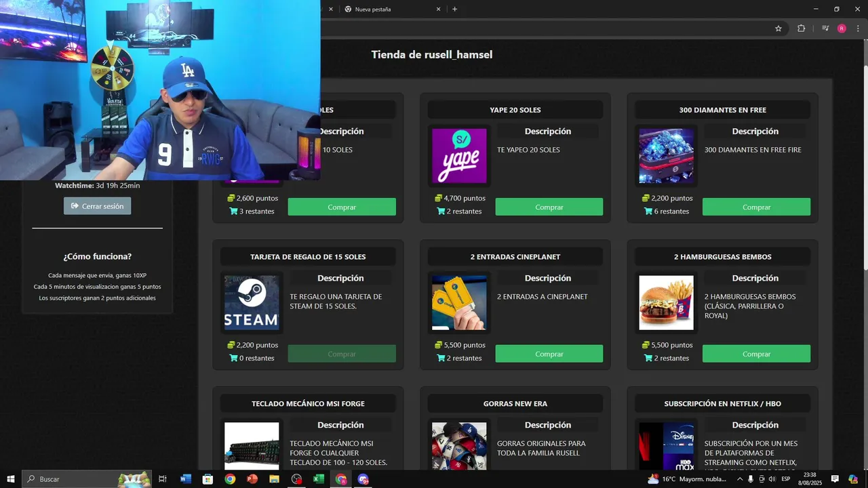Open the media control icon in Chrome toolbar

point(825,28)
